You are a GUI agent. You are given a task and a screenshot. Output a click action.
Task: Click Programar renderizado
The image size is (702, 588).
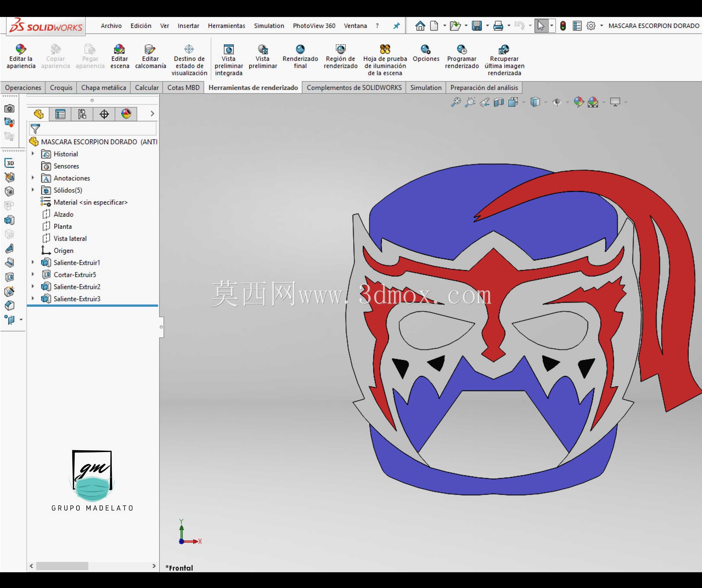coord(462,56)
